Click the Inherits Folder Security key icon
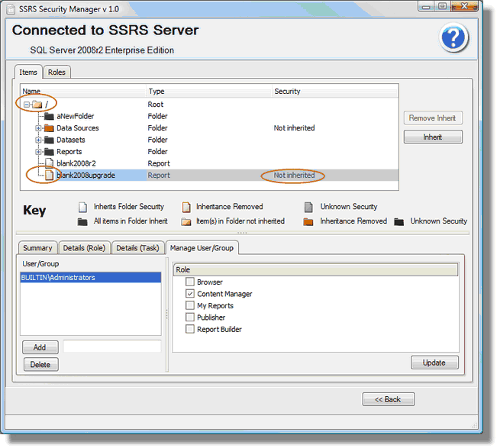Viewport: 497px width, 448px height. coord(82,207)
